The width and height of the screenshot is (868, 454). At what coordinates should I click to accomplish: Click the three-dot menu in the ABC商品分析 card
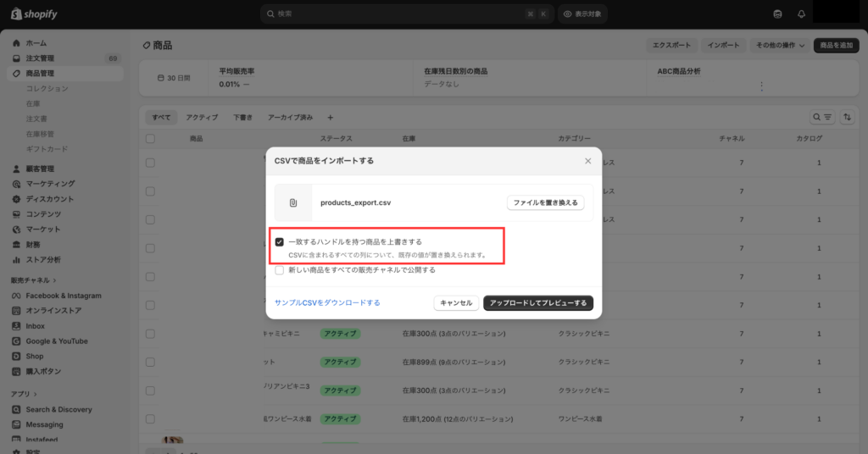(762, 86)
